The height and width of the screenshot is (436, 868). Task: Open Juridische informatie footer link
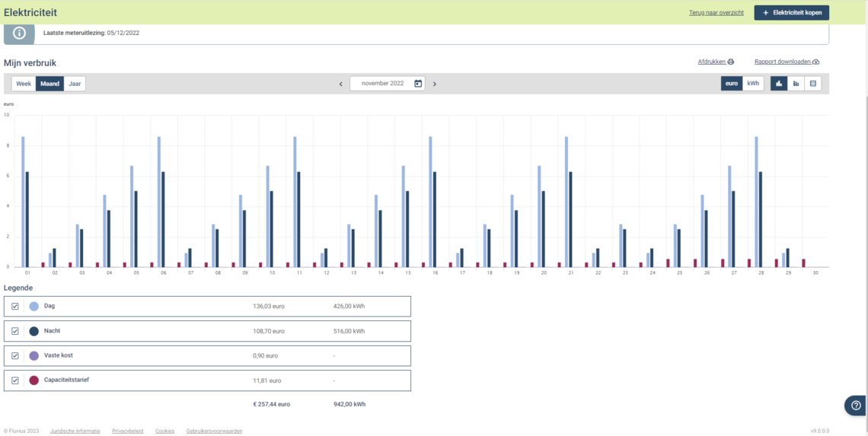point(75,431)
